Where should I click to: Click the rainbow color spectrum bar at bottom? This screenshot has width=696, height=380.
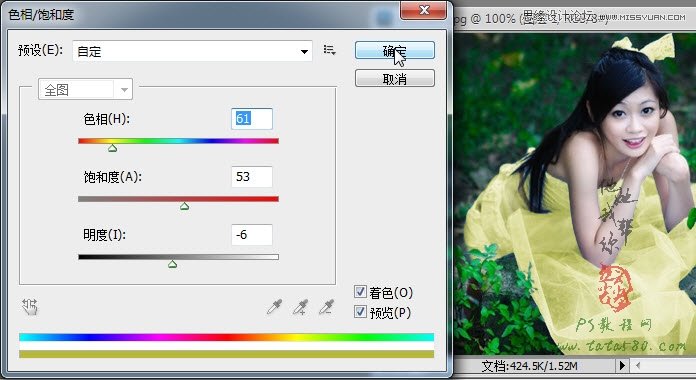point(226,337)
